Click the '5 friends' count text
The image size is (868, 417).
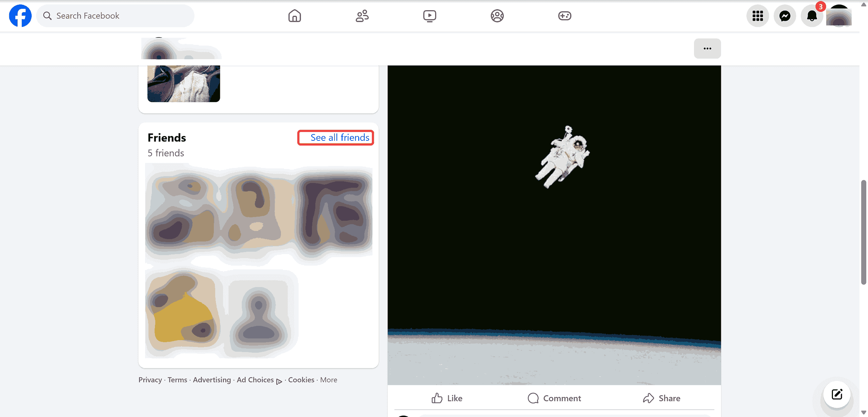point(166,153)
